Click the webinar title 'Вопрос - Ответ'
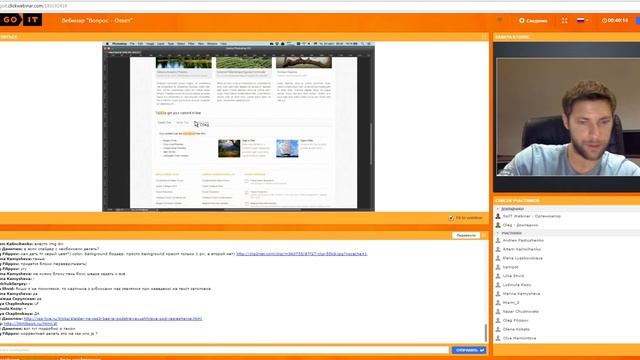Screen dimensions: 640x360 click(97, 20)
